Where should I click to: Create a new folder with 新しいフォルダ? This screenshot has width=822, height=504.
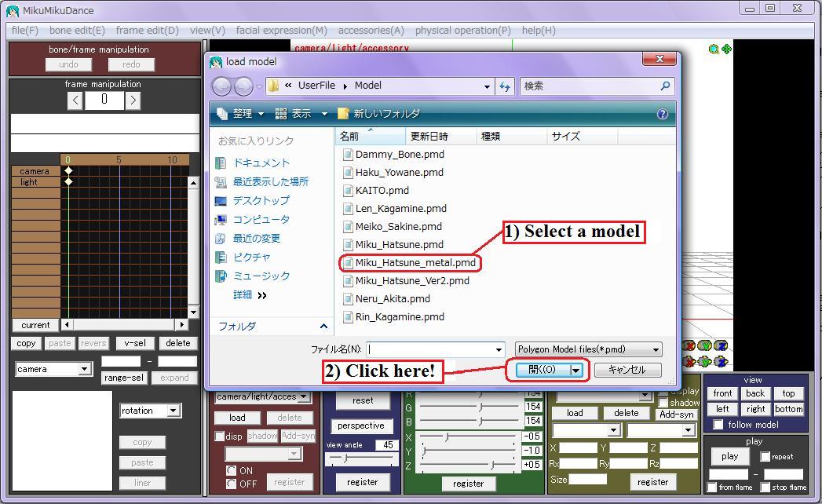378,114
